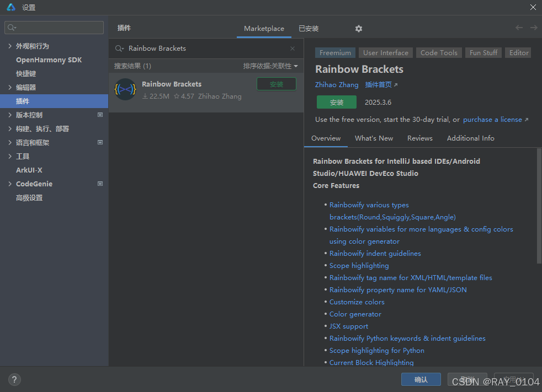The width and height of the screenshot is (542, 392).
Task: Click the settings search input field
Action: 54,28
